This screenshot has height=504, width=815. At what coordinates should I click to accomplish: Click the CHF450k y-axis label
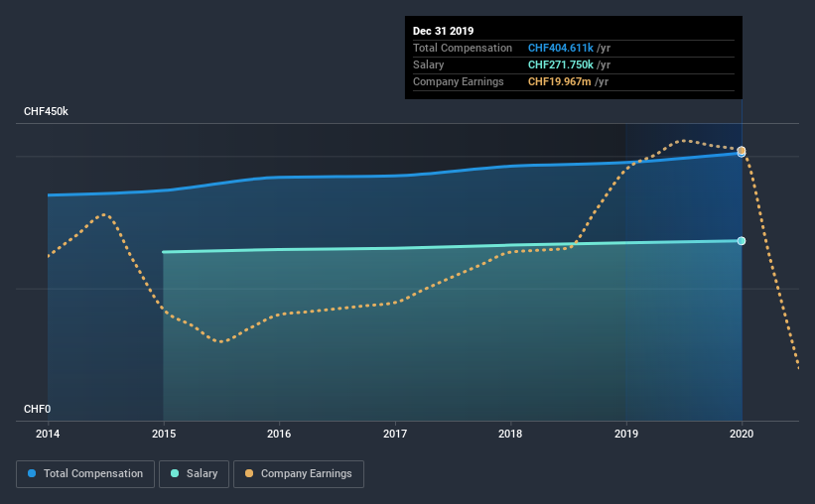[46, 112]
